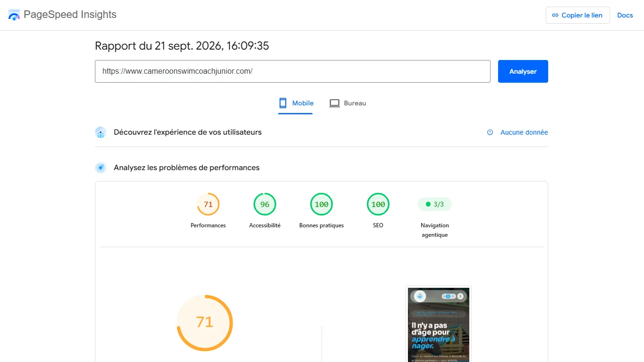
Task: Jump to Performances score gauge 71
Action: click(208, 204)
